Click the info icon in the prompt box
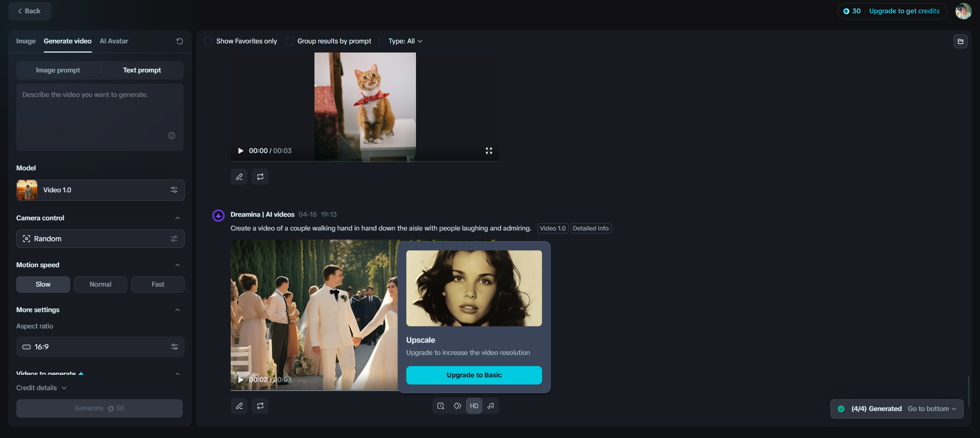This screenshot has width=980, height=438. [171, 136]
